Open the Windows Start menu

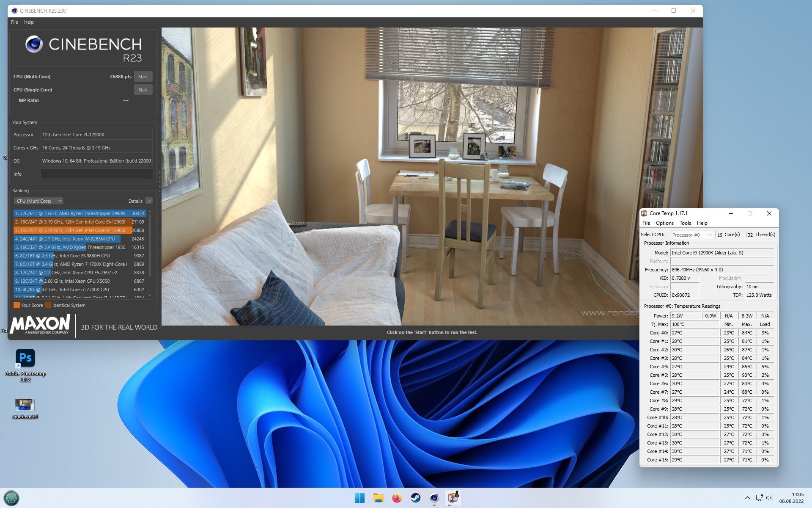pos(359,498)
